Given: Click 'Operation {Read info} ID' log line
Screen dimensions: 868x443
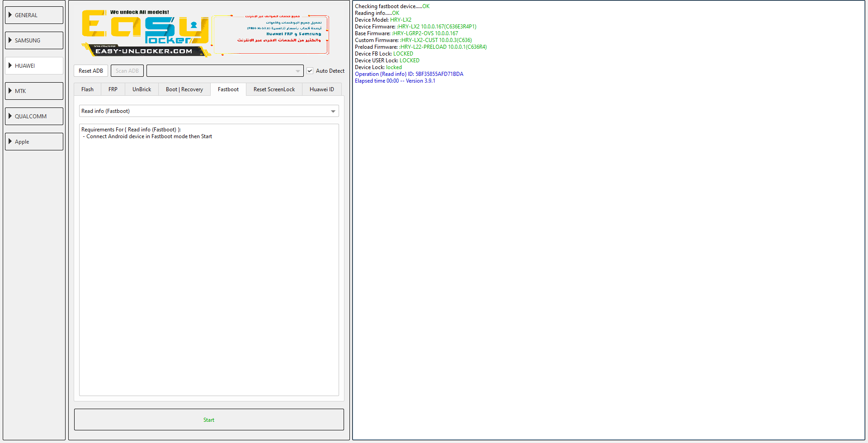Looking at the screenshot, I should click(x=409, y=74).
